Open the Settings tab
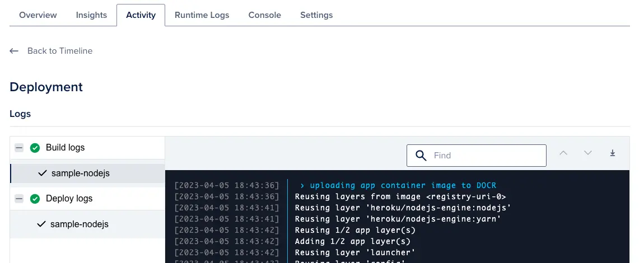 pos(316,15)
